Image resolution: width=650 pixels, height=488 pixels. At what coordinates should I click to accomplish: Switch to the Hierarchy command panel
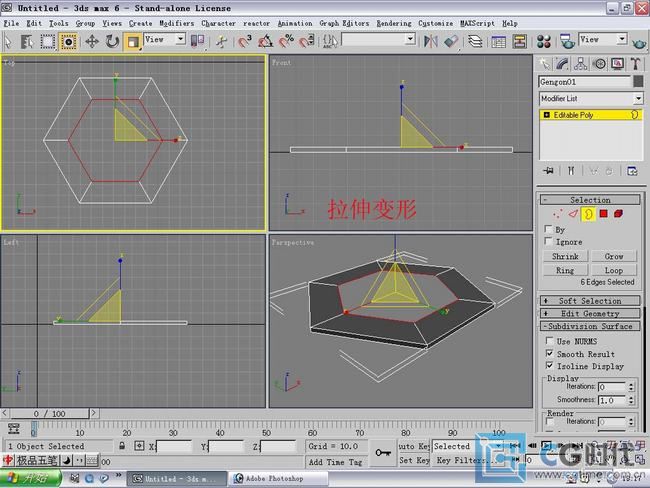coord(580,64)
